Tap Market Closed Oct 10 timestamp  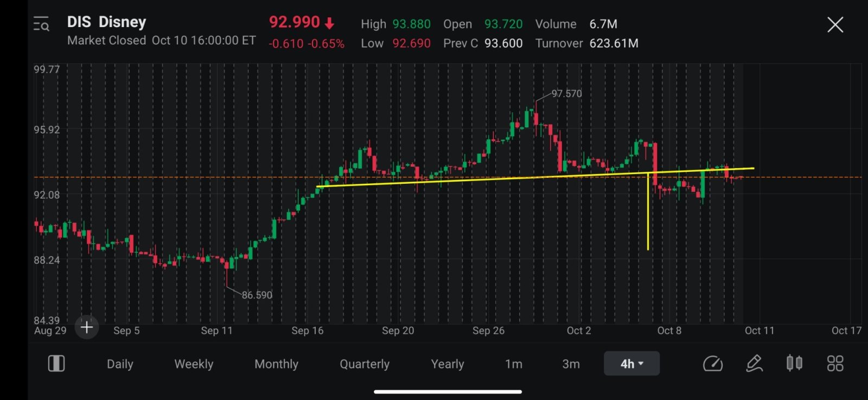pos(161,40)
